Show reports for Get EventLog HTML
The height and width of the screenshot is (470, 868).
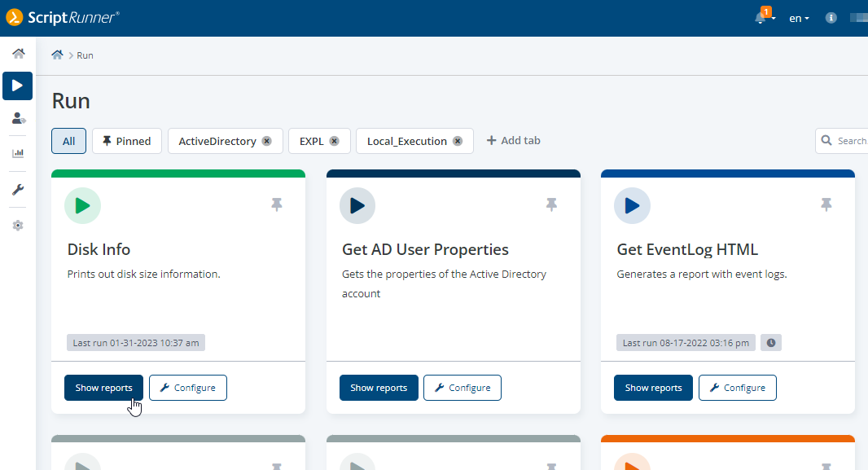pyautogui.click(x=653, y=388)
